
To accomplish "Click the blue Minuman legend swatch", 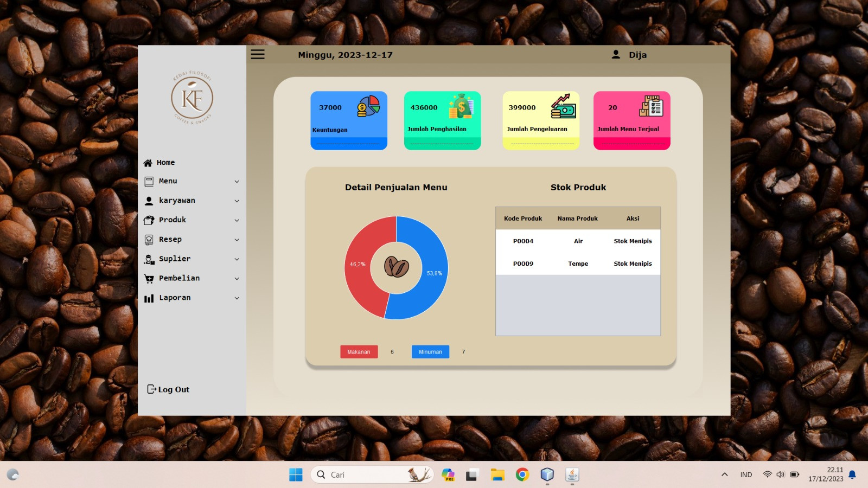I will [430, 352].
